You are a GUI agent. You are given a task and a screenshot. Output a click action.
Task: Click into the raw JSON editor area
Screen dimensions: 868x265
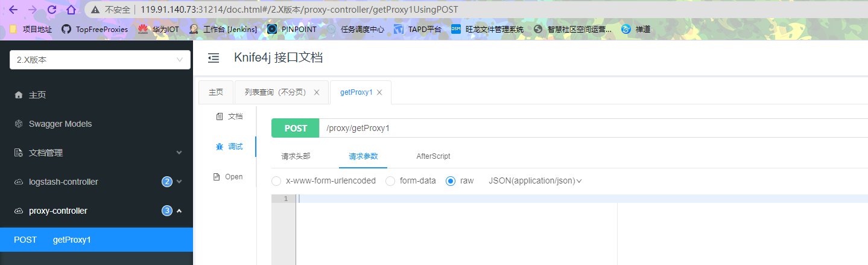(x=452, y=229)
